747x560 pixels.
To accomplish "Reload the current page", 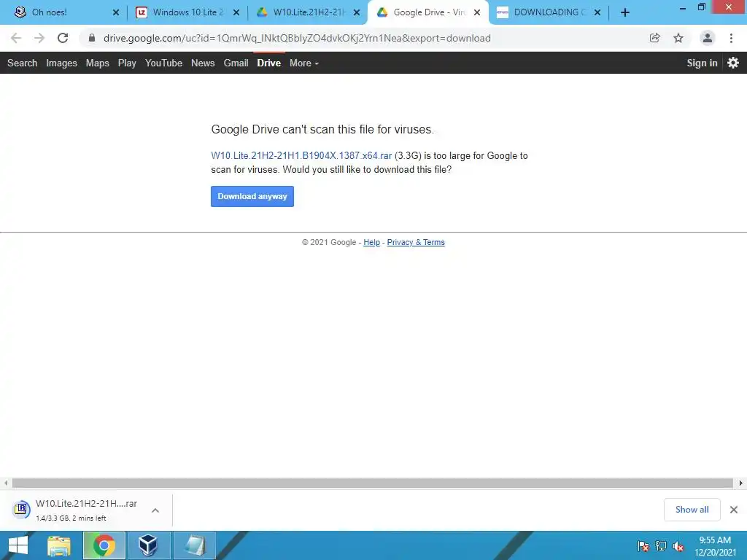I will 63,38.
